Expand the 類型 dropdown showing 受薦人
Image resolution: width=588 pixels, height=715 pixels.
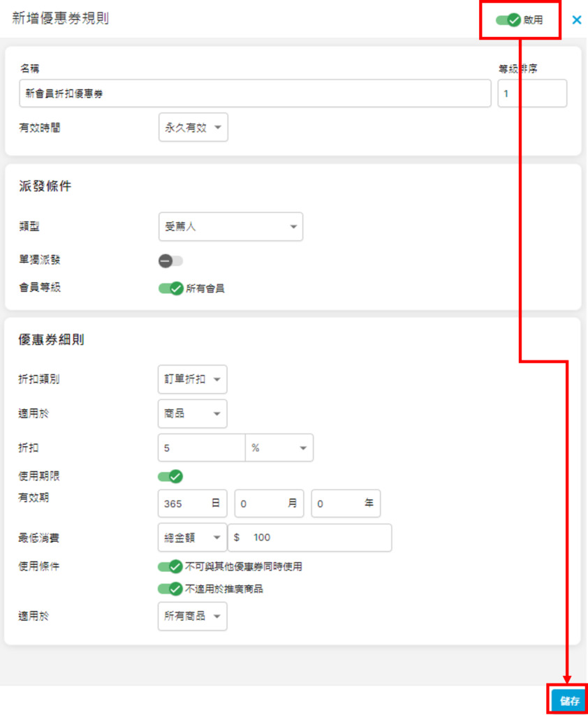pos(230,227)
